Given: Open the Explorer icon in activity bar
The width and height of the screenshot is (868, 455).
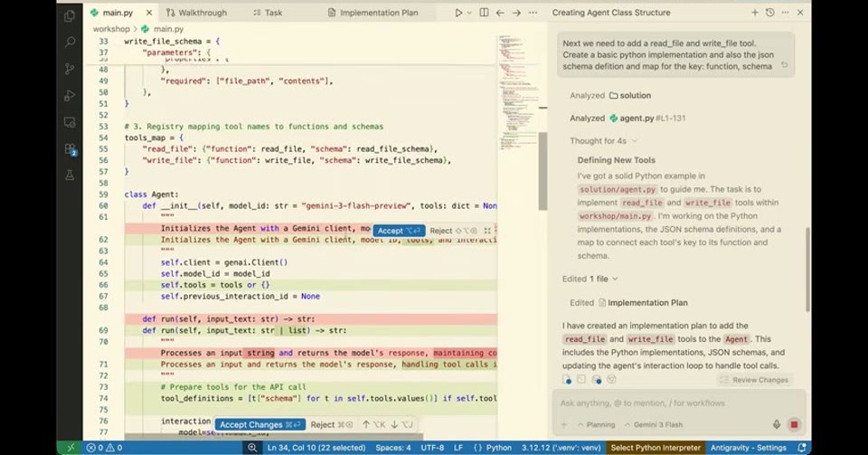Looking at the screenshot, I should [x=70, y=16].
